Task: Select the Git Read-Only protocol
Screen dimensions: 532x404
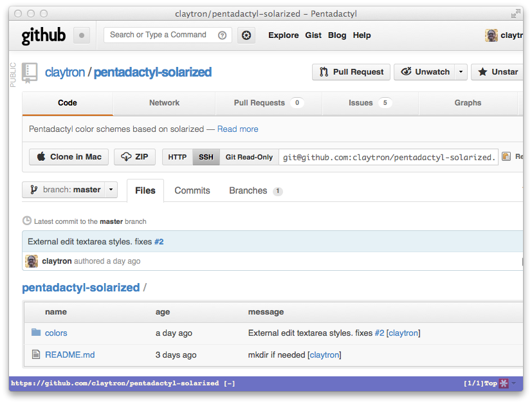Action: [249, 157]
